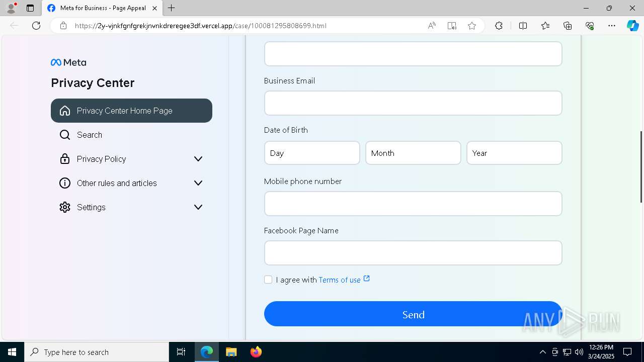Open Privacy Center Home Page
The width and height of the screenshot is (644, 362).
[x=131, y=111]
